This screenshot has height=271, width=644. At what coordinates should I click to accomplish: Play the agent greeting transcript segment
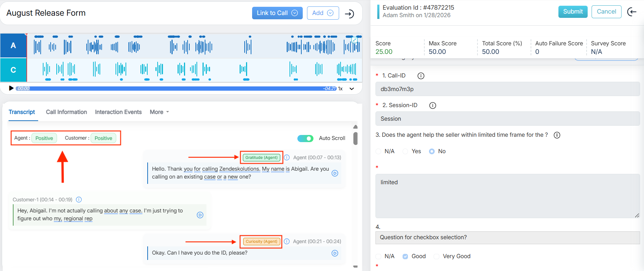pyautogui.click(x=335, y=173)
